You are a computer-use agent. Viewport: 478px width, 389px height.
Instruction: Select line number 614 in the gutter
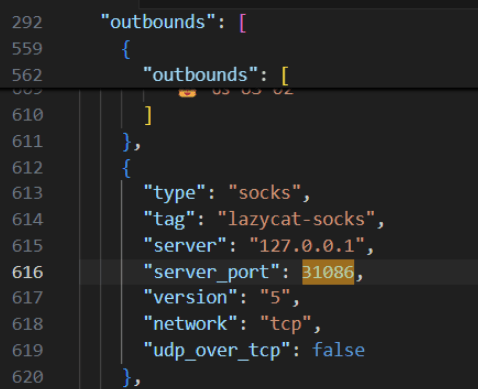27,220
